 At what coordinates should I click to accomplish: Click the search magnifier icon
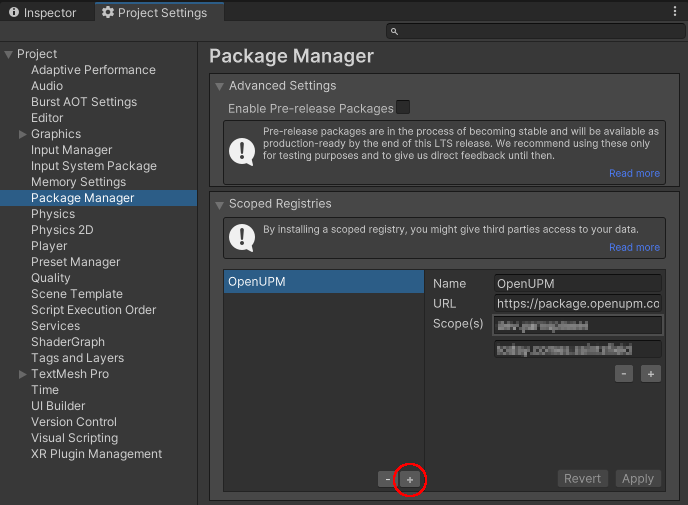pos(394,32)
